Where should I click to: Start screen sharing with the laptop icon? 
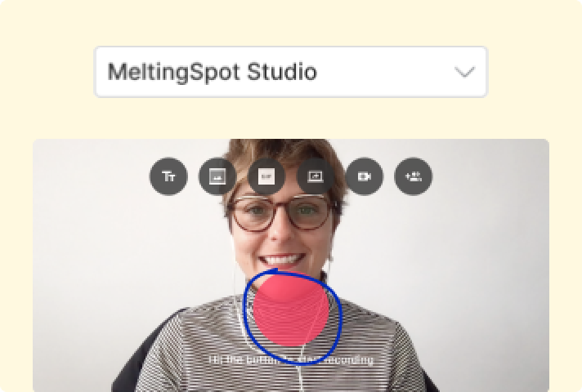coord(316,176)
